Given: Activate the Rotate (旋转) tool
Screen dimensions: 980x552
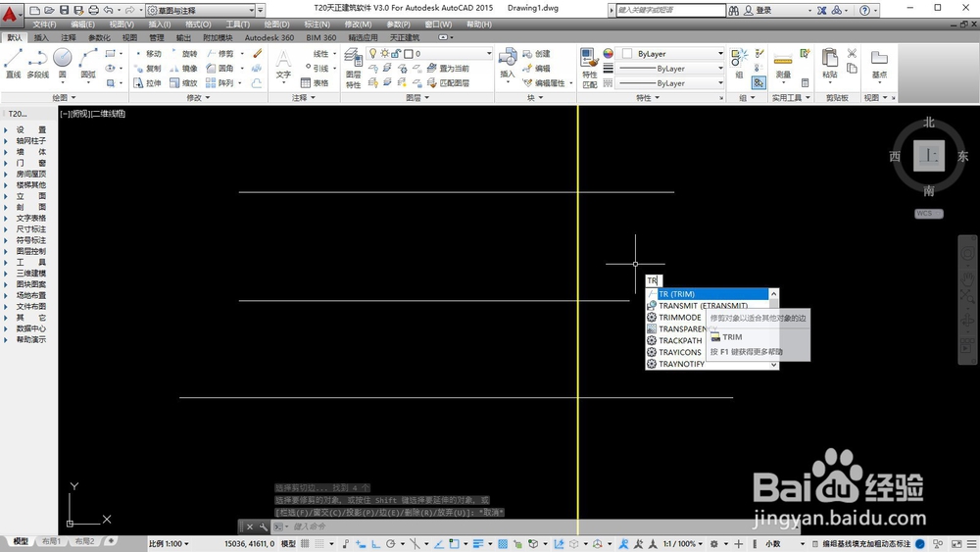Looking at the screenshot, I should coord(184,54).
